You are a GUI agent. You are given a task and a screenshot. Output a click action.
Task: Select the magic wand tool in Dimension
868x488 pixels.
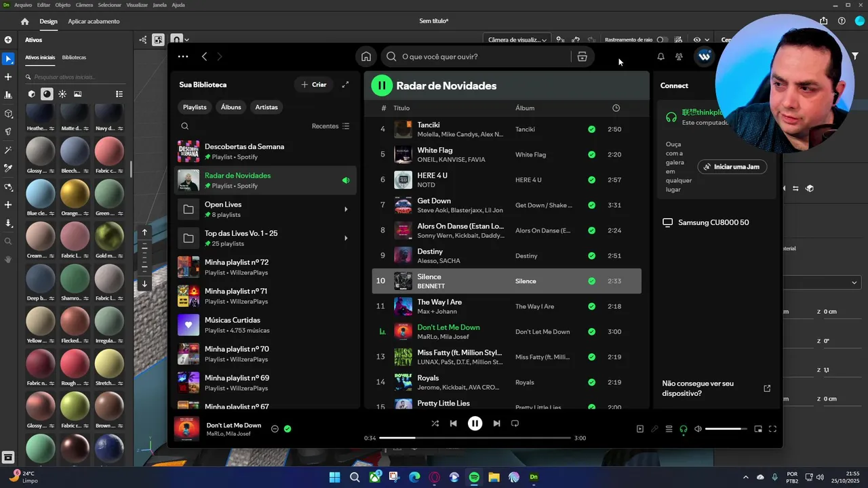8,150
